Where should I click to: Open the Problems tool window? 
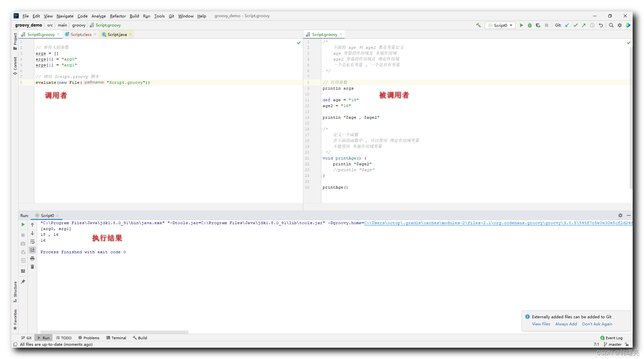pos(89,338)
